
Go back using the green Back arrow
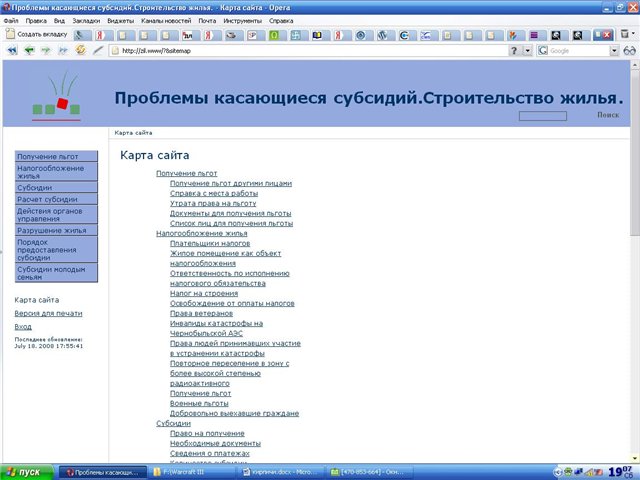29,50
